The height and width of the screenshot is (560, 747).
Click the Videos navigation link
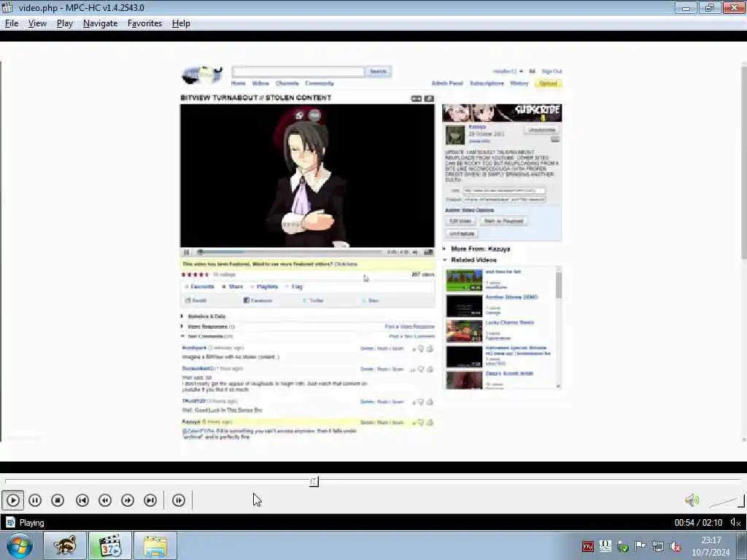pyautogui.click(x=260, y=83)
